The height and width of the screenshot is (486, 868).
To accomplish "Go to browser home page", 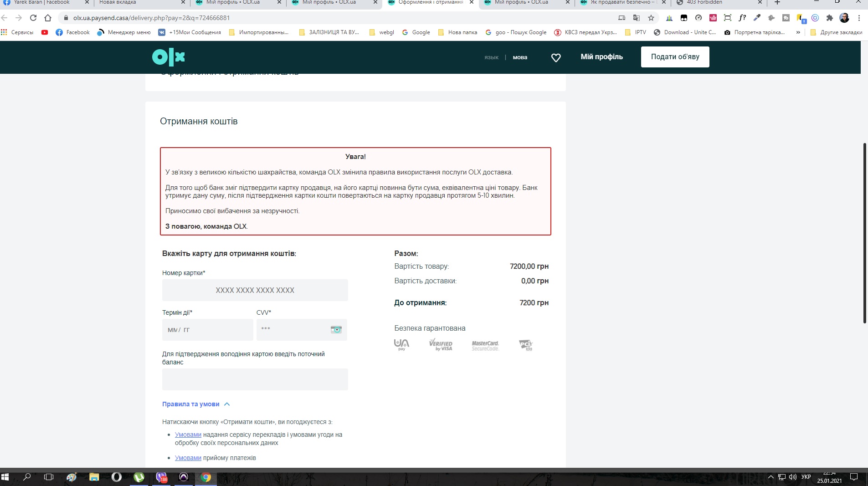I will point(48,18).
